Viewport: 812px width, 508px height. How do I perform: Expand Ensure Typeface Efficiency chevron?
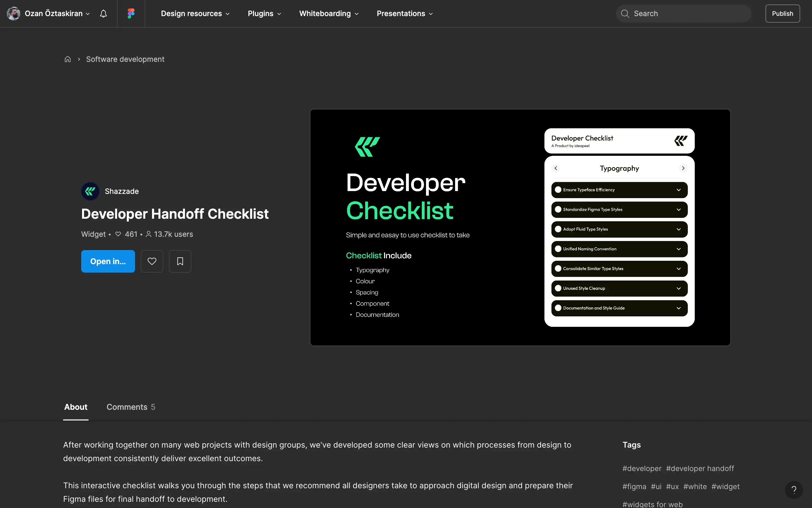click(678, 190)
